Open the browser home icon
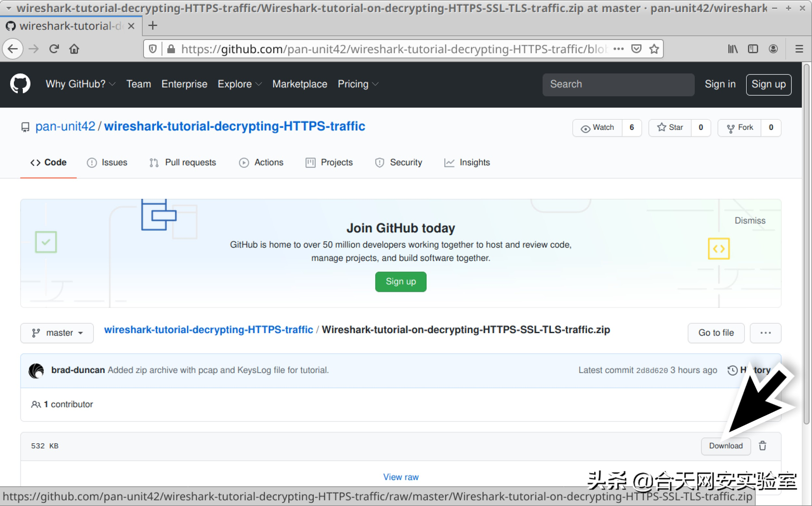The height and width of the screenshot is (506, 812). (x=74, y=49)
